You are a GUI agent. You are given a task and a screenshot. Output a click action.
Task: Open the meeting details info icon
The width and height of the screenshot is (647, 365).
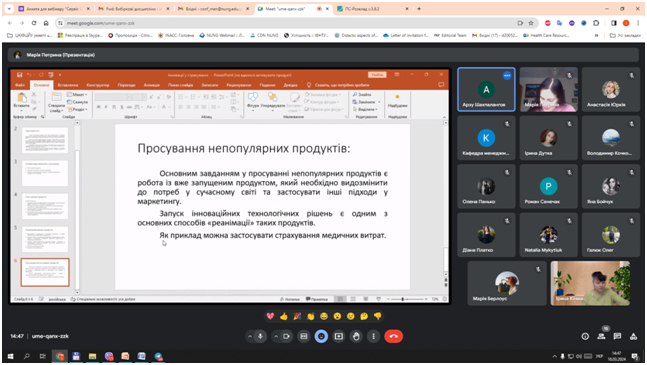point(585,337)
